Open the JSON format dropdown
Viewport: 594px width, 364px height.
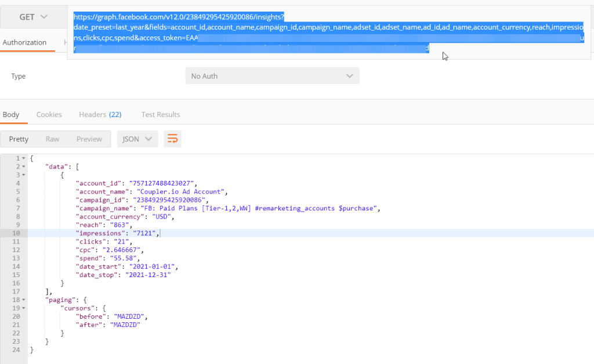[137, 139]
